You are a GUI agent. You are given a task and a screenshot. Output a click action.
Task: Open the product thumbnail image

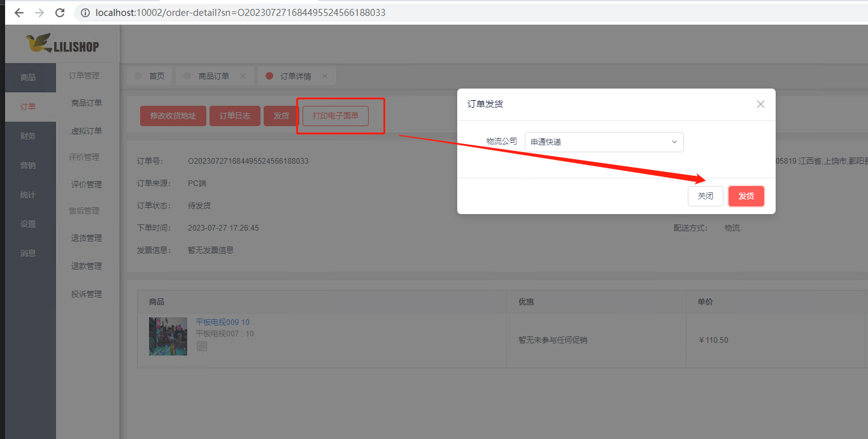point(168,336)
